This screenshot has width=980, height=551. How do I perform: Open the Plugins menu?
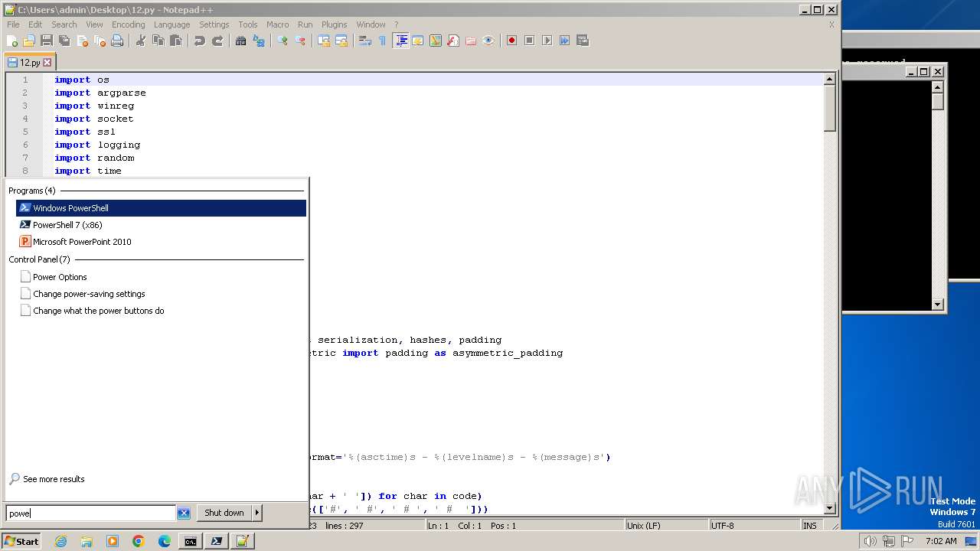334,24
